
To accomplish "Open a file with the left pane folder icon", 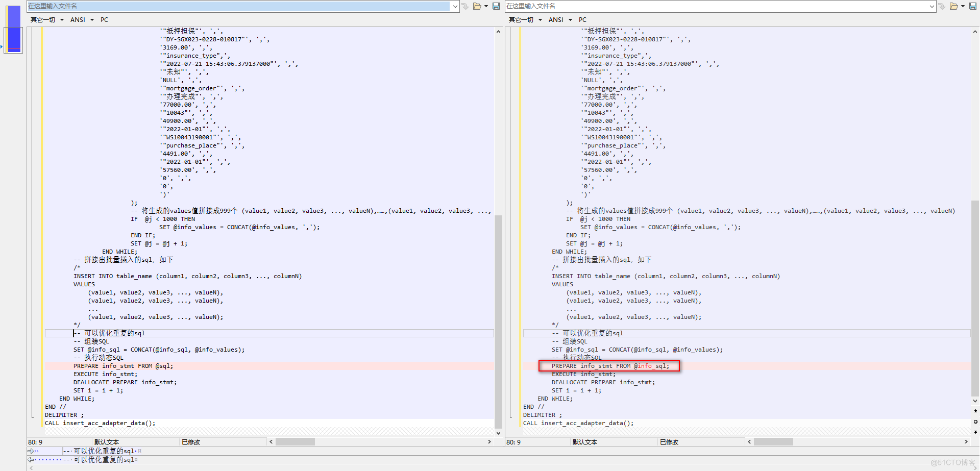I will (477, 6).
